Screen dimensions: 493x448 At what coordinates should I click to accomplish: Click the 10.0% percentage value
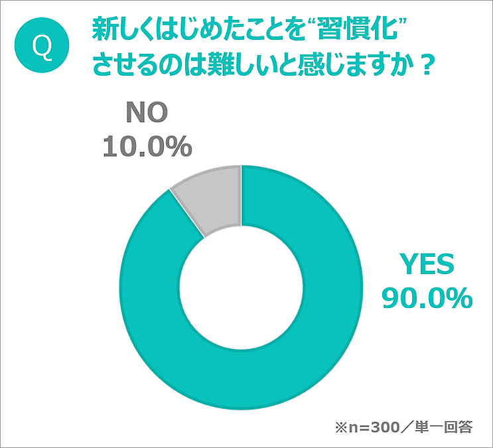pos(147,146)
